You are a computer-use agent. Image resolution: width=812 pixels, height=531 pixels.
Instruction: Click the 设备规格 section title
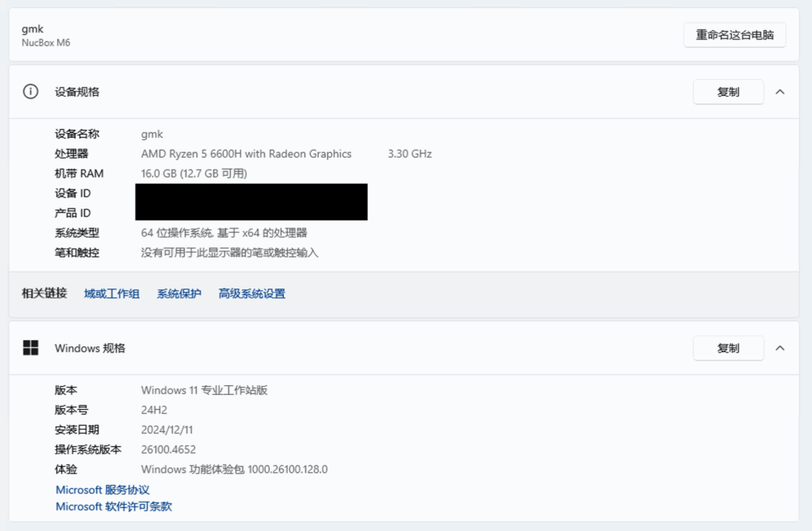[77, 92]
